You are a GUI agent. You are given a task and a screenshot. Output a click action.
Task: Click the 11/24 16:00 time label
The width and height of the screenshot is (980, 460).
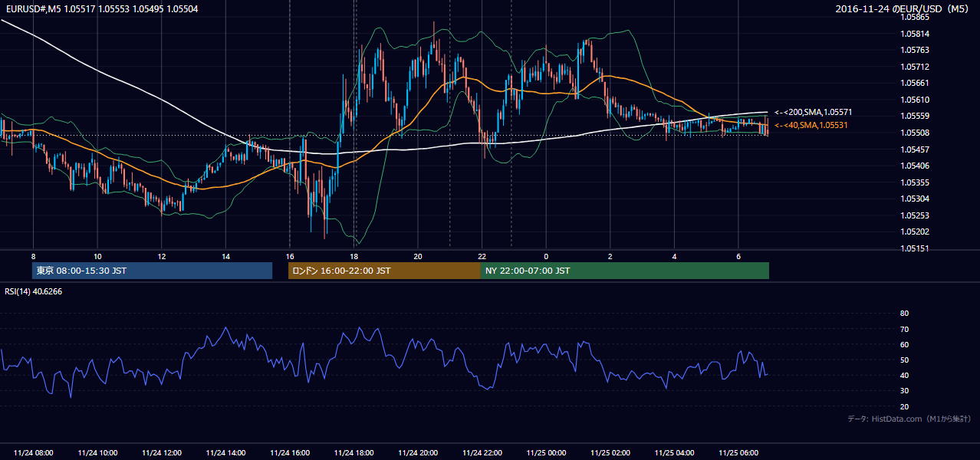290,453
